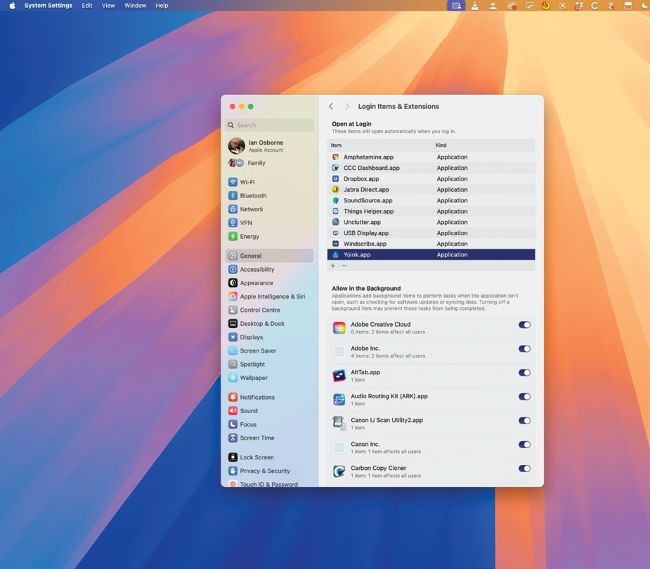Open the Help menu
The image size is (650, 569).
162,5
